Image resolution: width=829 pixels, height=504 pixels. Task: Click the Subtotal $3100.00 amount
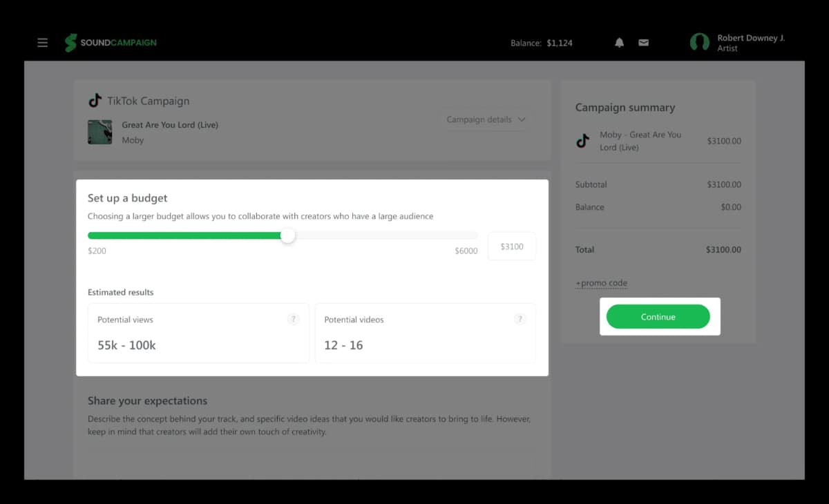click(x=724, y=184)
